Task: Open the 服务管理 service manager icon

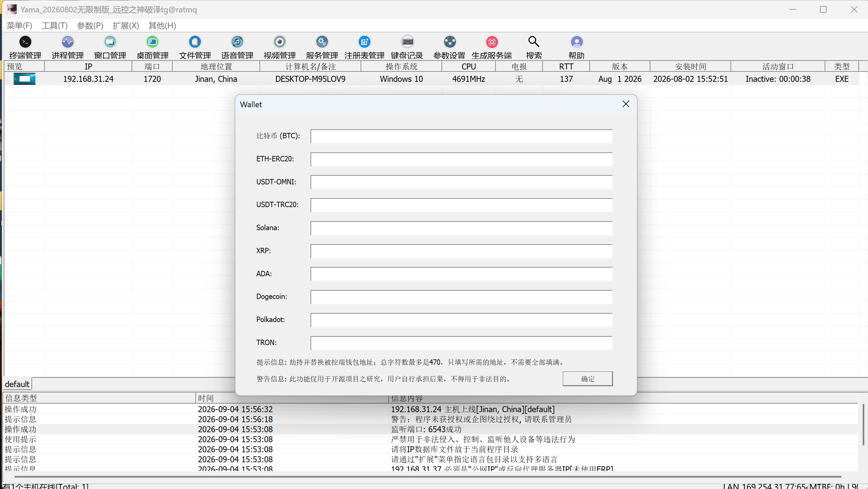Action: [322, 42]
